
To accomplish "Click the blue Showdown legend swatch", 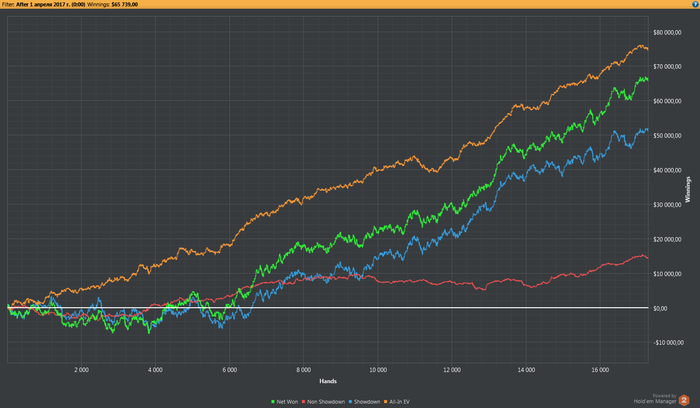I will (x=350, y=402).
